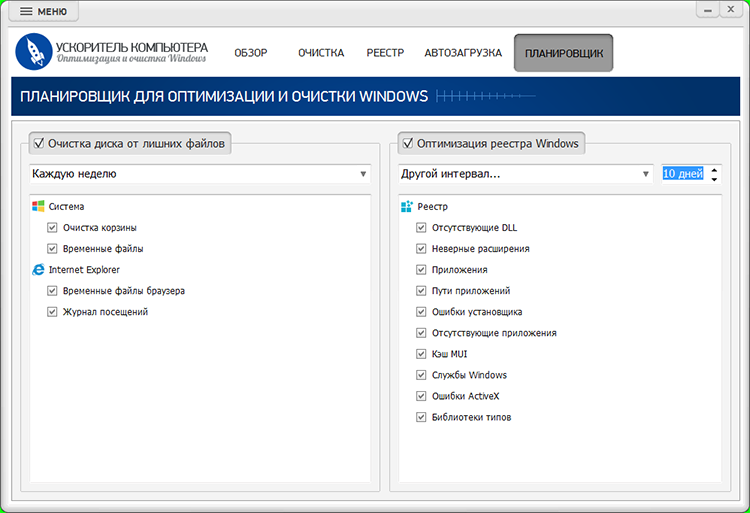The image size is (750, 513).
Task: Expand the Другой интервал dropdown
Action: click(525, 174)
